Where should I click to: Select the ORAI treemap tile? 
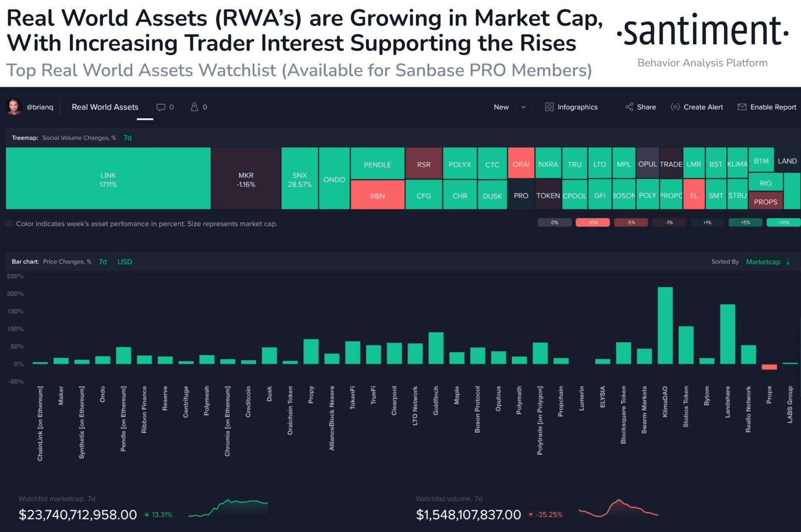pos(521,163)
